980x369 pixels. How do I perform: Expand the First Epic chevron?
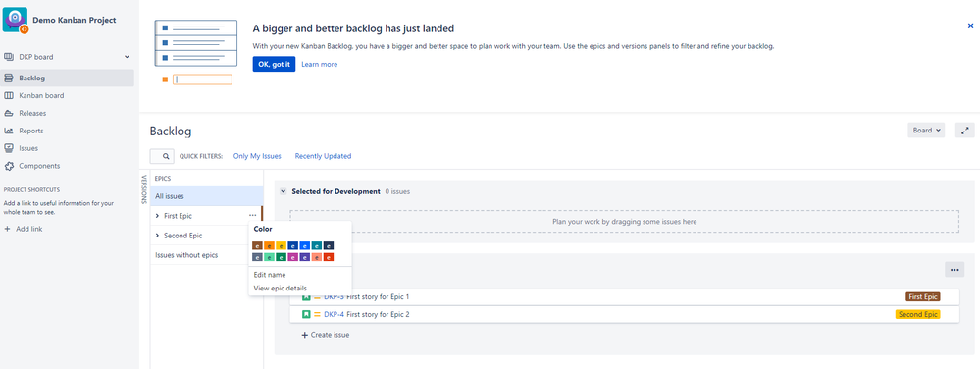[x=158, y=216]
